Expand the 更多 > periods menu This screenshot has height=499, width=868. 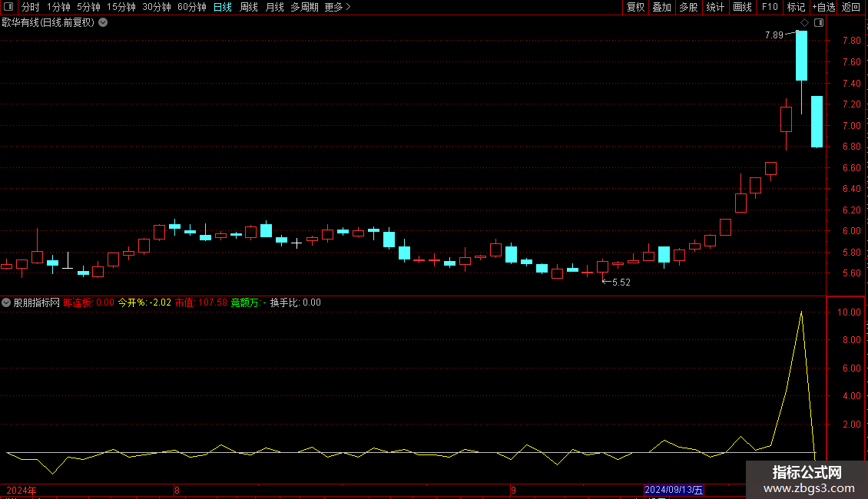(x=338, y=7)
